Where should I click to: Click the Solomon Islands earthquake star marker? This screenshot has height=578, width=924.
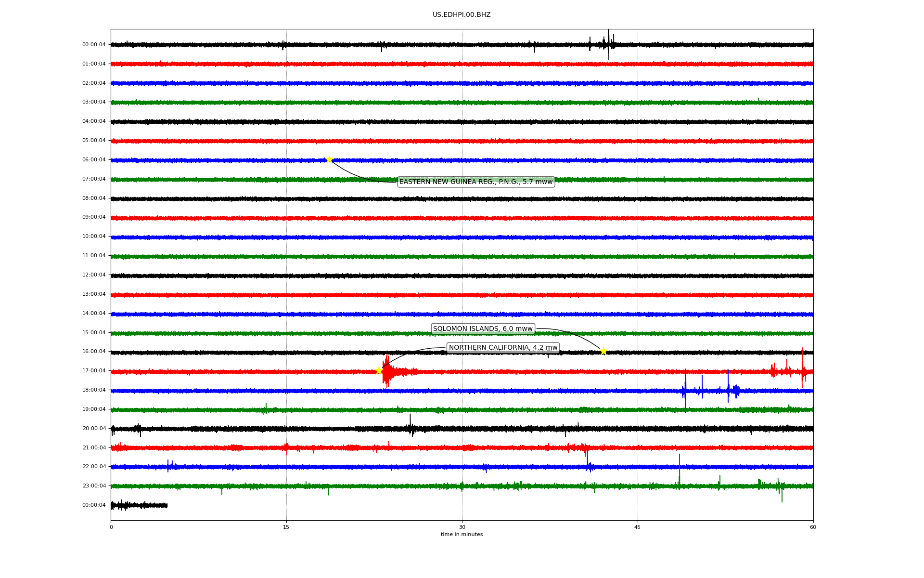(x=603, y=351)
